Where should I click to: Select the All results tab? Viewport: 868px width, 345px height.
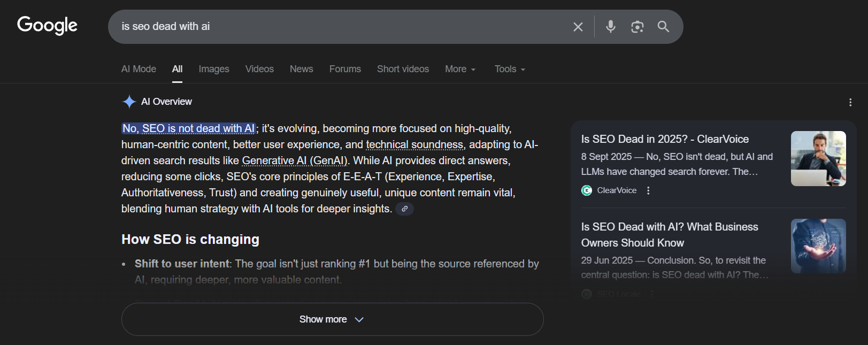click(x=177, y=69)
